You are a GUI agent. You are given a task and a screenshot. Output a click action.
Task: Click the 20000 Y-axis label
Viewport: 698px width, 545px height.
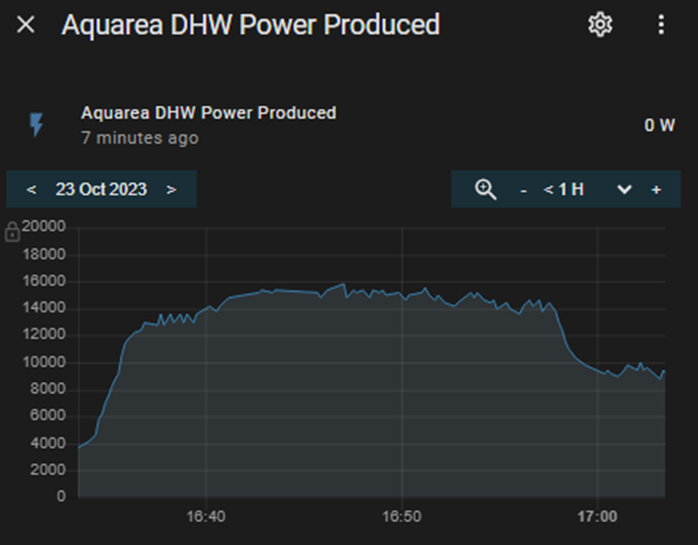click(44, 226)
